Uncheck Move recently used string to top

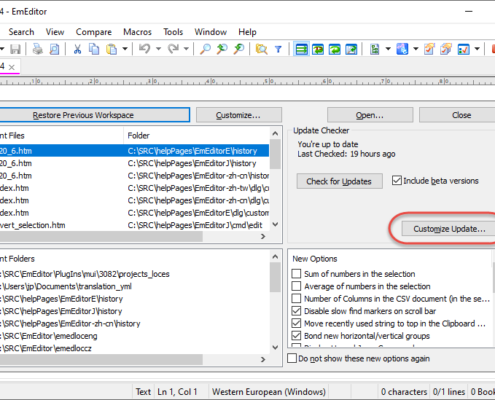(296, 323)
